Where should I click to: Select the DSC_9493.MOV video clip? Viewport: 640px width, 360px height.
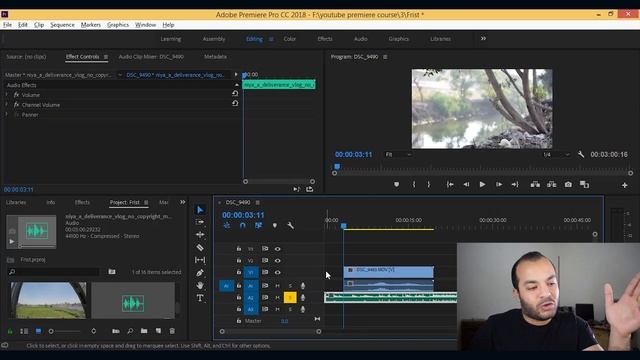(x=389, y=272)
